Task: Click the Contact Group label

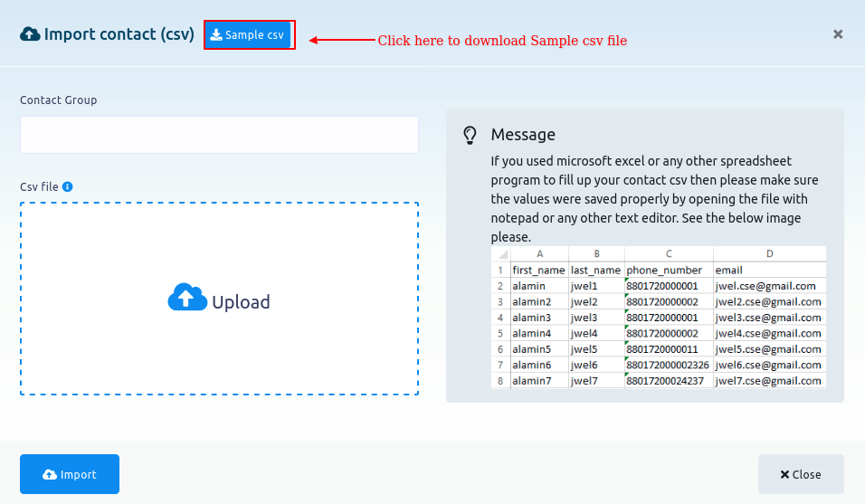Action: point(58,100)
